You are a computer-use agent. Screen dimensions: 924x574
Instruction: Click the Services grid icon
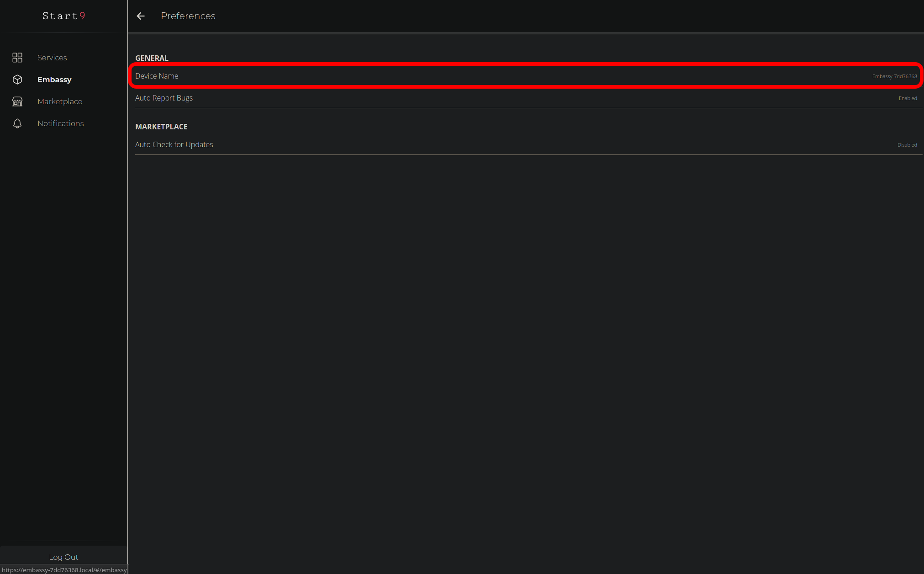(x=17, y=58)
